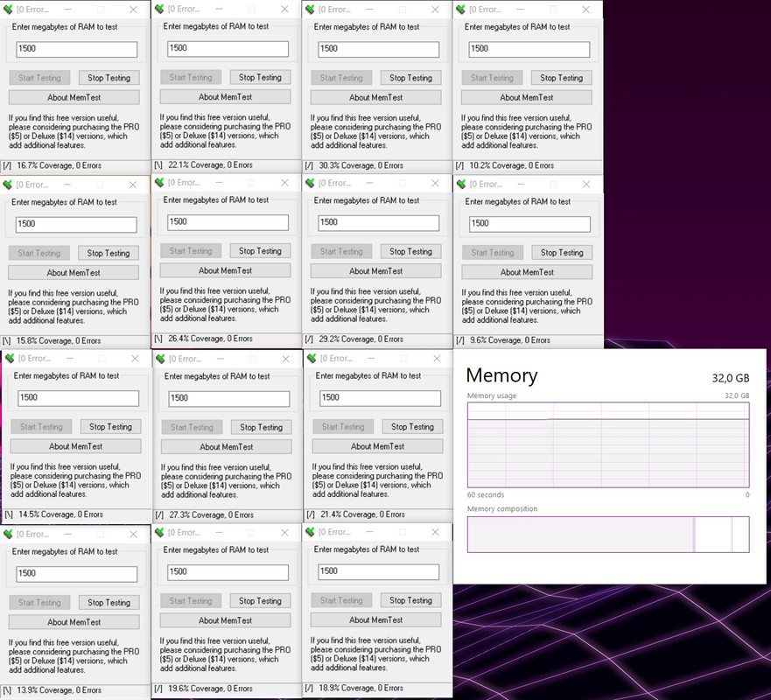Screen dimensions: 771x700
Task: Stop Testing in the 26.4% Coverage window
Action: click(x=260, y=251)
